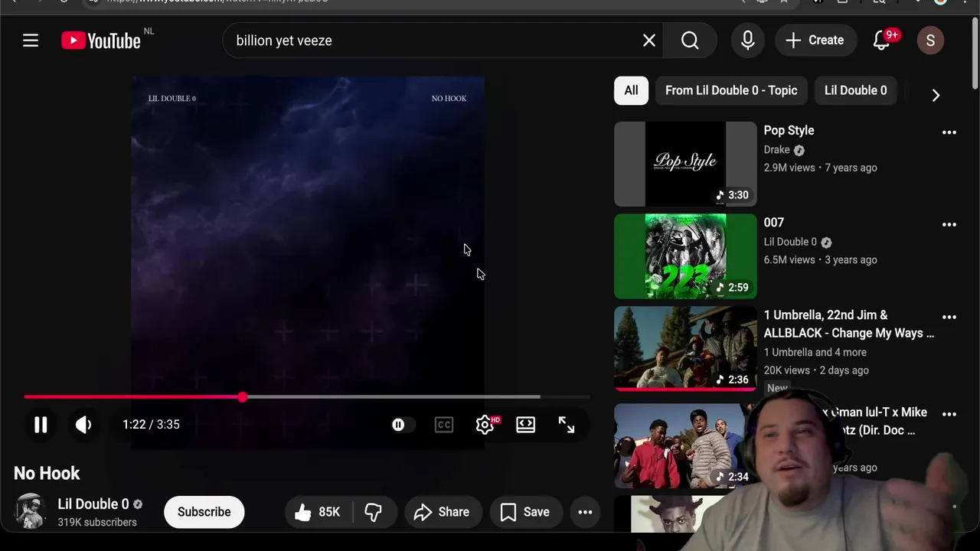Image resolution: width=980 pixels, height=551 pixels.
Task: Go to YouTube home via logo
Action: pyautogui.click(x=101, y=41)
